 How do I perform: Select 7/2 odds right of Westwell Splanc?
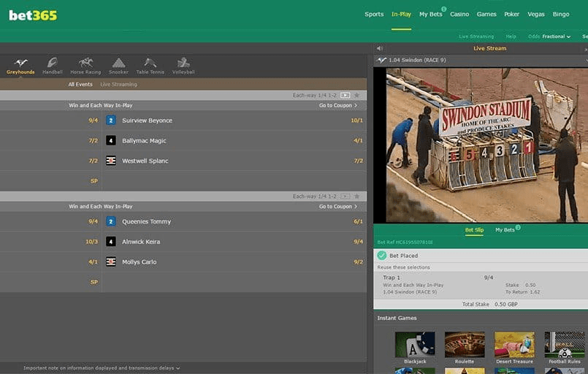(358, 161)
